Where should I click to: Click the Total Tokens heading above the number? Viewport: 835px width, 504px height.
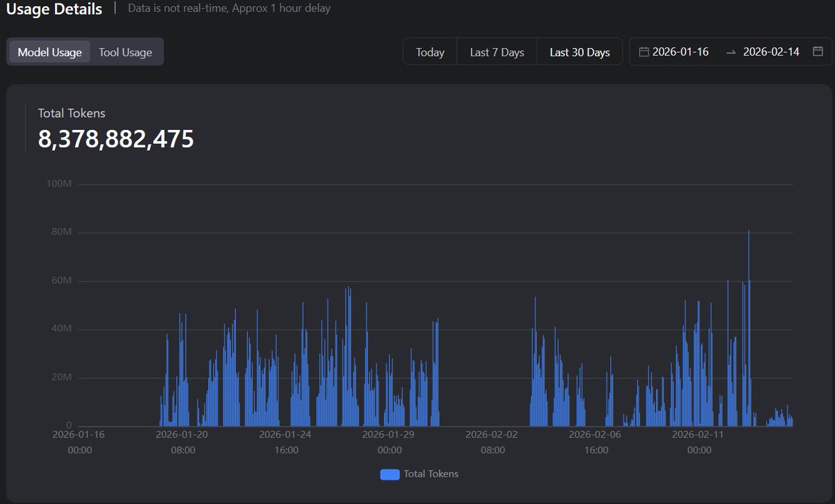pyautogui.click(x=72, y=113)
